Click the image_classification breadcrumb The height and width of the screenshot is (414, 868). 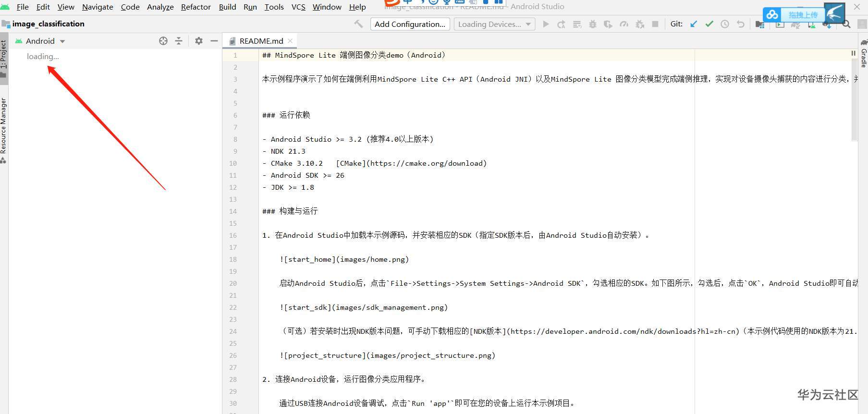click(48, 24)
